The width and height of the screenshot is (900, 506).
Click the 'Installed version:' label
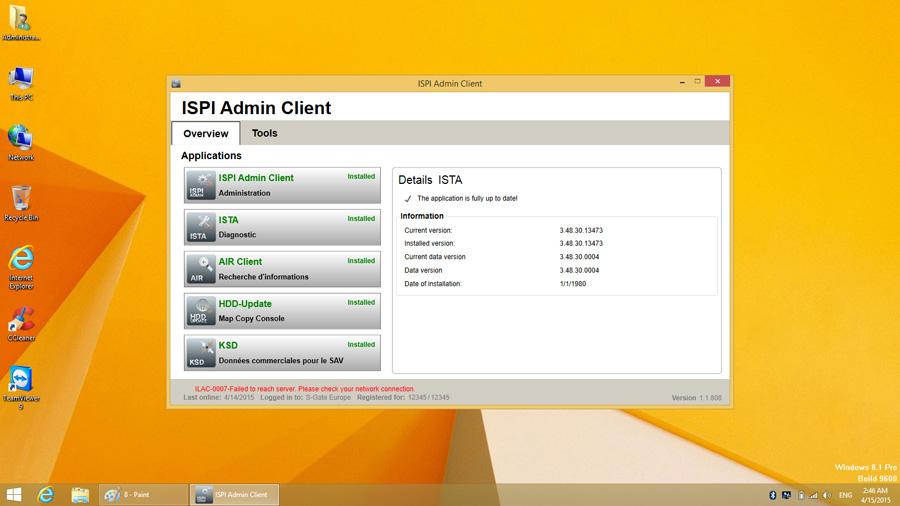[429, 243]
